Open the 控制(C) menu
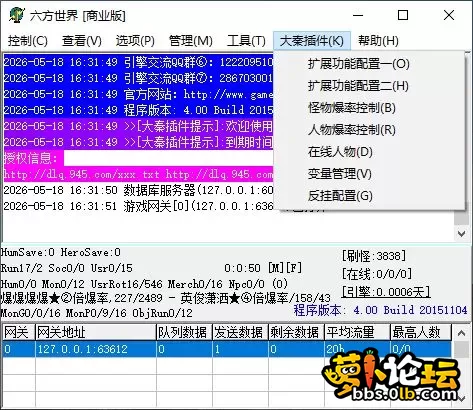The width and height of the screenshot is (473, 410). pyautogui.click(x=28, y=41)
